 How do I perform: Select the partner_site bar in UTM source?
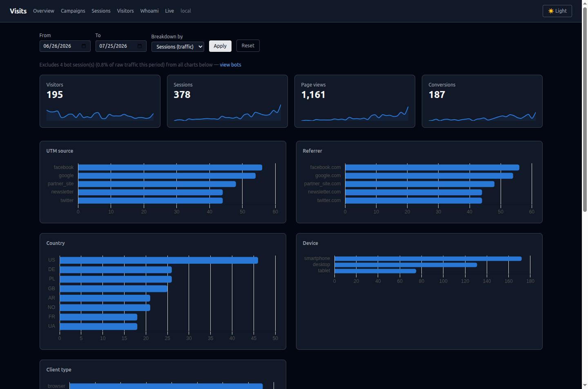coord(157,184)
